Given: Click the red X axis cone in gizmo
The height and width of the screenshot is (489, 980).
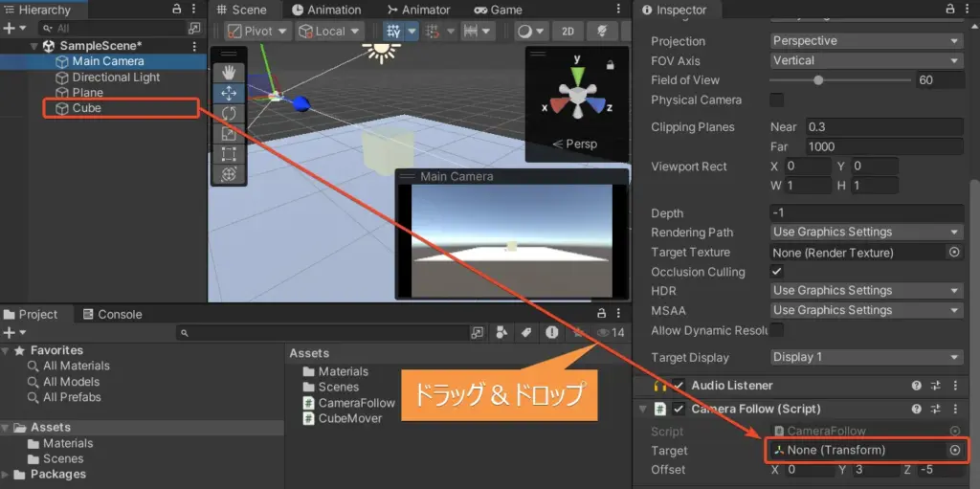Looking at the screenshot, I should click(x=558, y=105).
